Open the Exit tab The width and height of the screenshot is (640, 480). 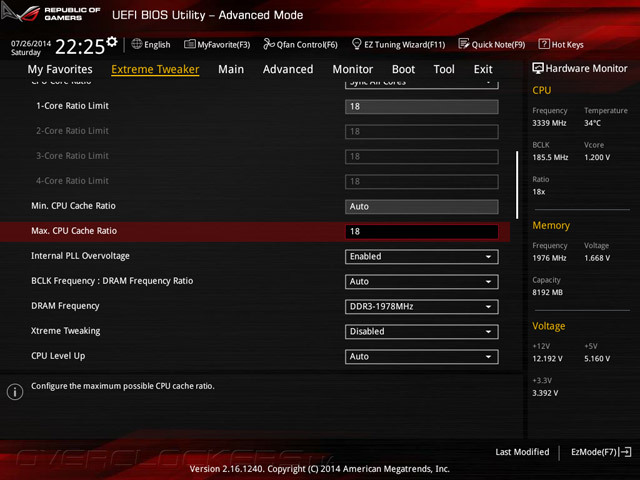point(483,69)
